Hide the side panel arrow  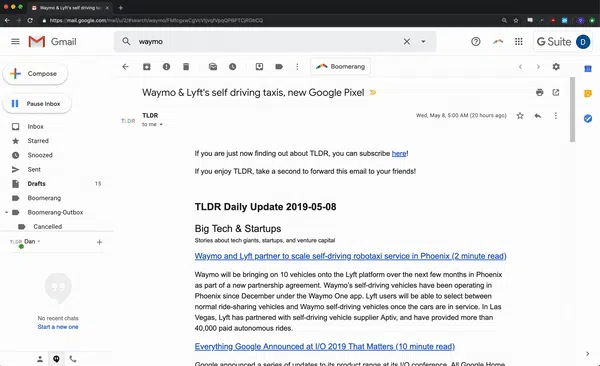pyautogui.click(x=587, y=354)
